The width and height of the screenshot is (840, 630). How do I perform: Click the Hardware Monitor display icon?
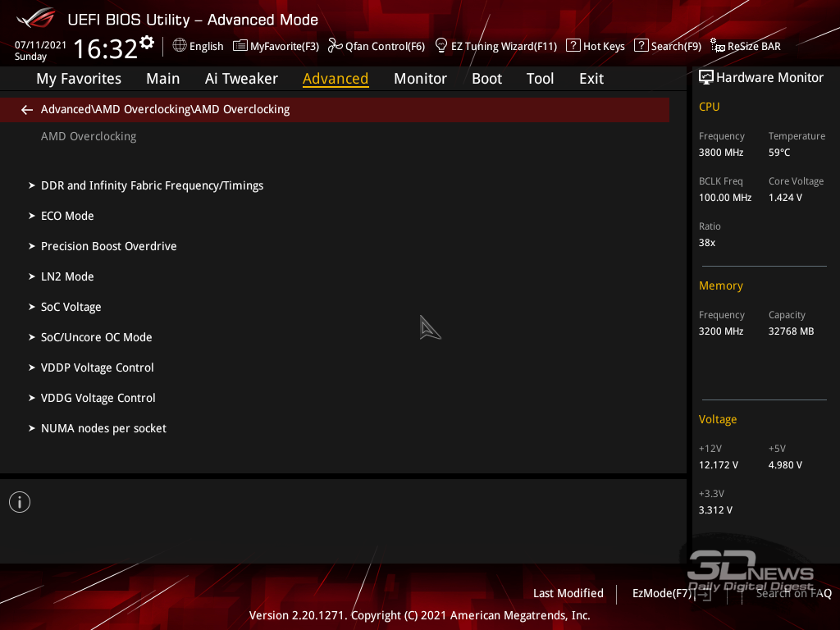pos(706,78)
